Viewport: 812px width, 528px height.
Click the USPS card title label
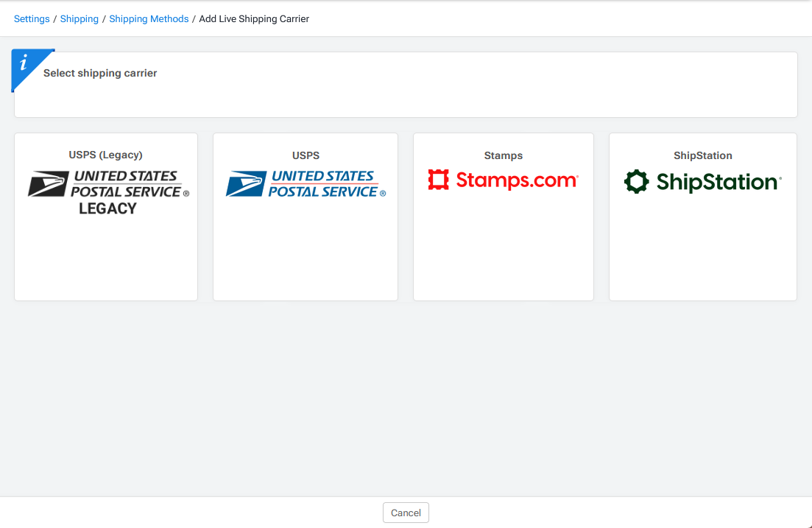[305, 155]
